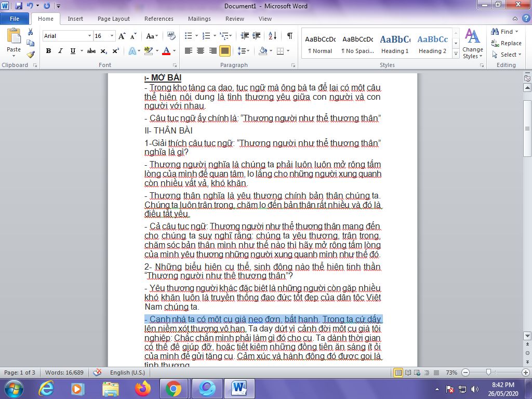The image size is (532, 399).
Task: Switch to the Review tab
Action: coord(235,19)
